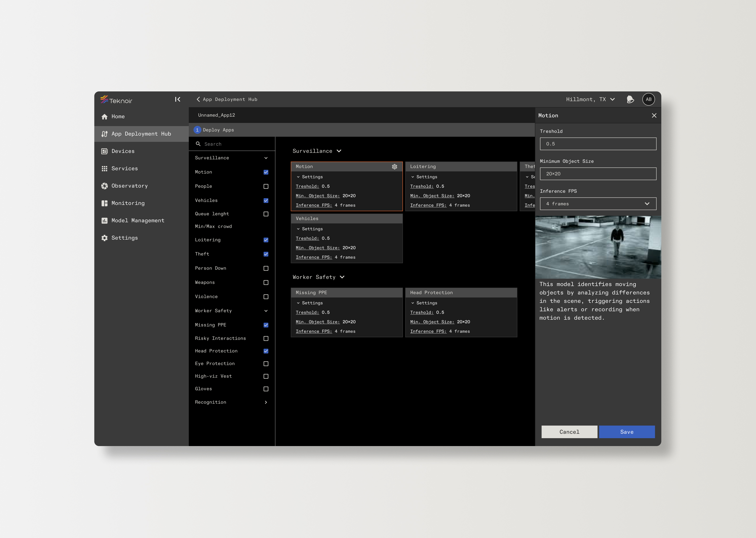Check the Queue lenght checkbox
Viewport: 756px width, 538px height.
(x=266, y=214)
